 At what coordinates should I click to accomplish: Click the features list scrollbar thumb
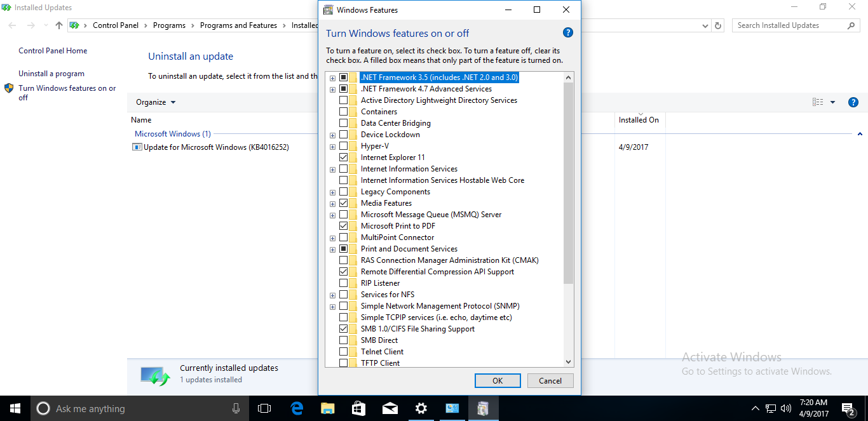[568, 183]
